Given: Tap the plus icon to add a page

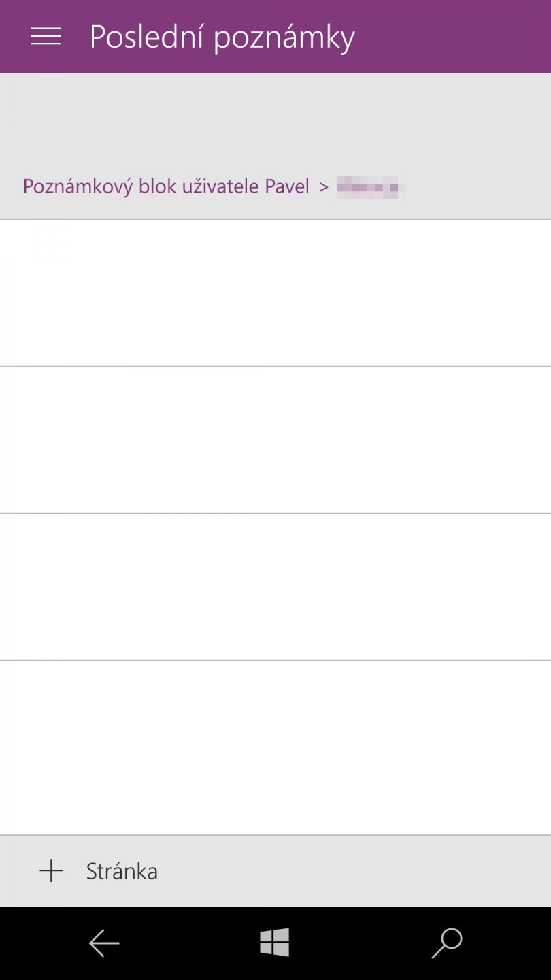Looking at the screenshot, I should (51, 871).
